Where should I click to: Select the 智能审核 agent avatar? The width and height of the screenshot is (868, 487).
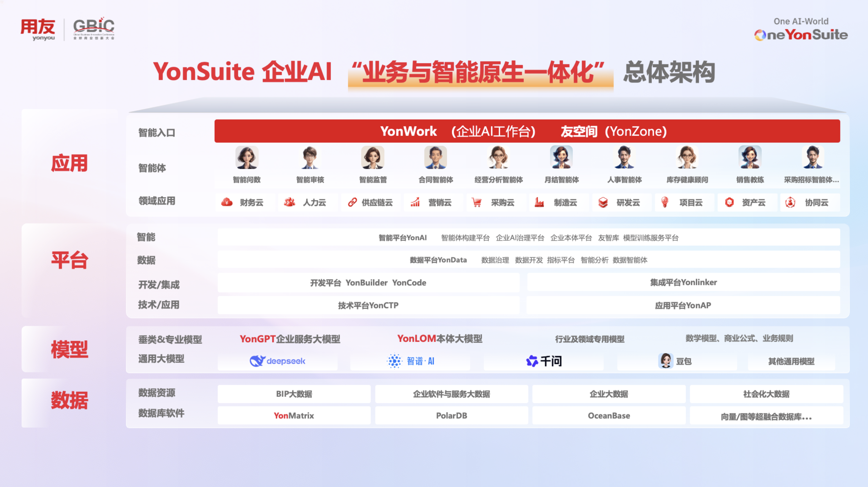pos(310,157)
